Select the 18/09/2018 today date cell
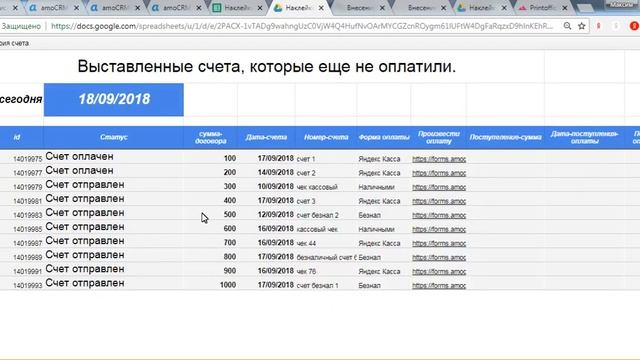 (114, 100)
